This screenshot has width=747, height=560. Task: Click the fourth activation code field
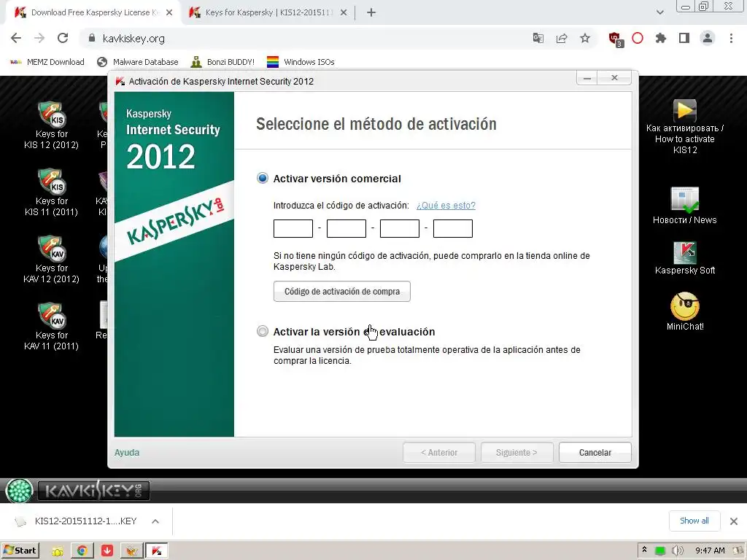pos(452,228)
